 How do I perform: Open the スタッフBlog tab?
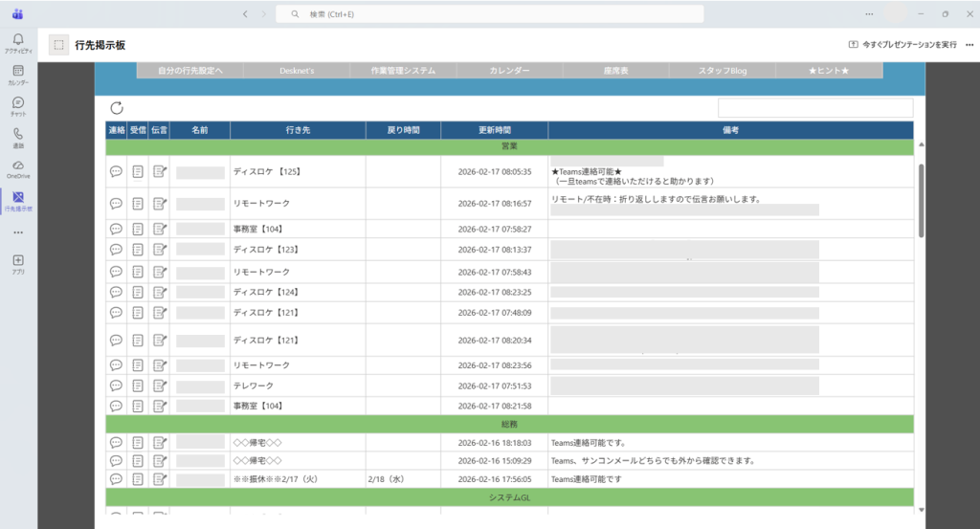pos(723,71)
